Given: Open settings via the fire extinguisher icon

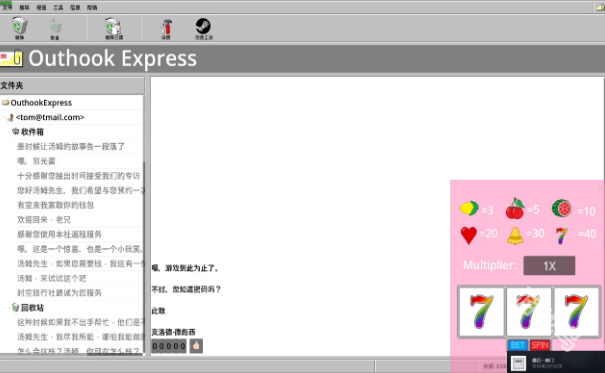Looking at the screenshot, I should point(166,27).
